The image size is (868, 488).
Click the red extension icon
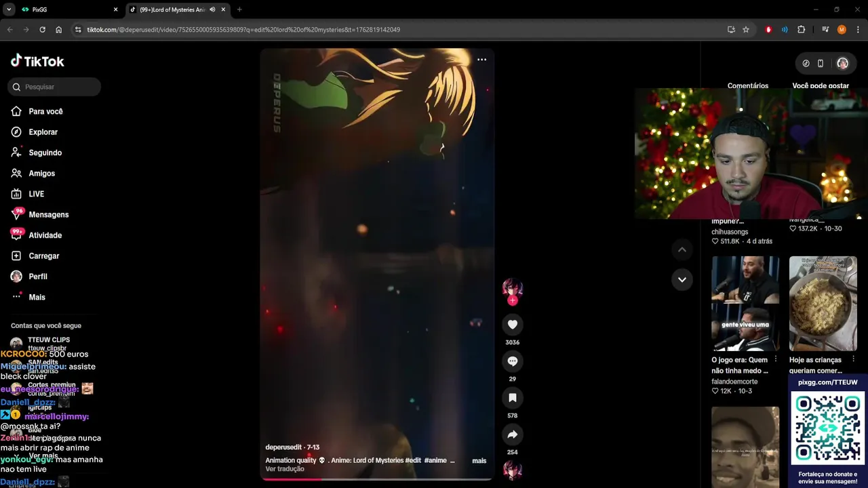click(x=768, y=30)
